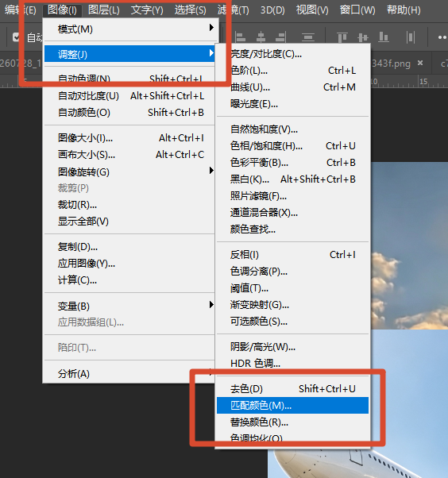The height and width of the screenshot is (478, 448).
Task: Click the align right edges icon
Action: pos(280,37)
